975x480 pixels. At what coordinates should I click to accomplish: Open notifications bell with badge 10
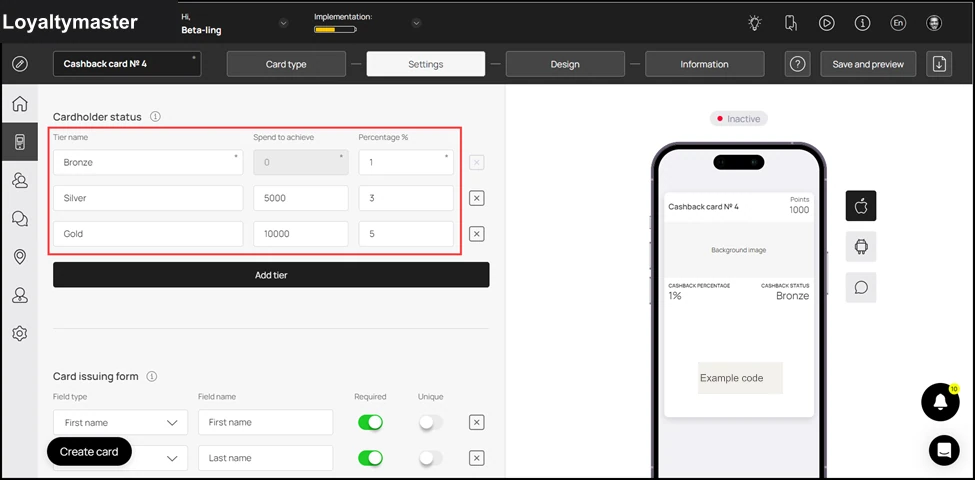point(940,402)
